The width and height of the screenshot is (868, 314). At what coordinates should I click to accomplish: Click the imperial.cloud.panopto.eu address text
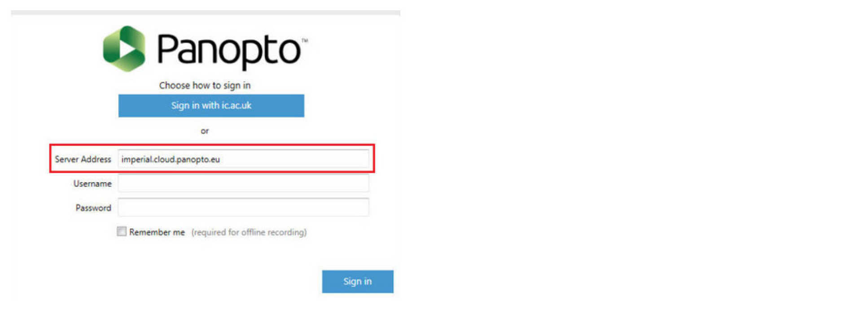171,159
